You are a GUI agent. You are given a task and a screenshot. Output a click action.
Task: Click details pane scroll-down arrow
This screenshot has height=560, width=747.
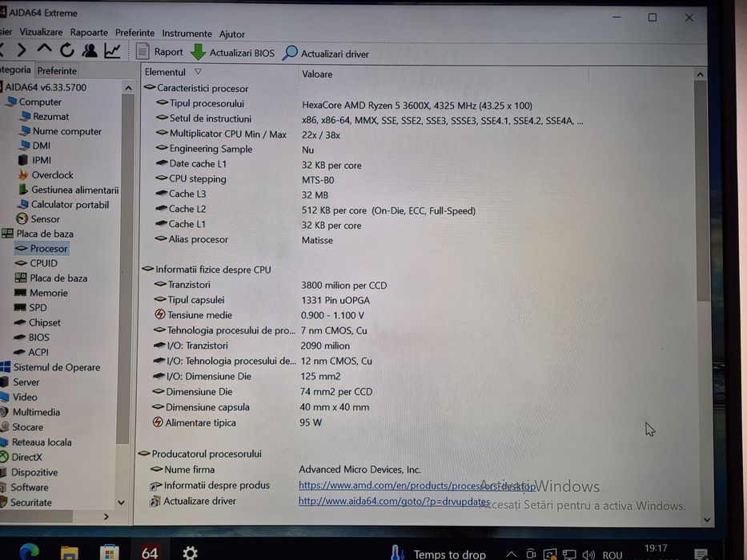point(706,519)
